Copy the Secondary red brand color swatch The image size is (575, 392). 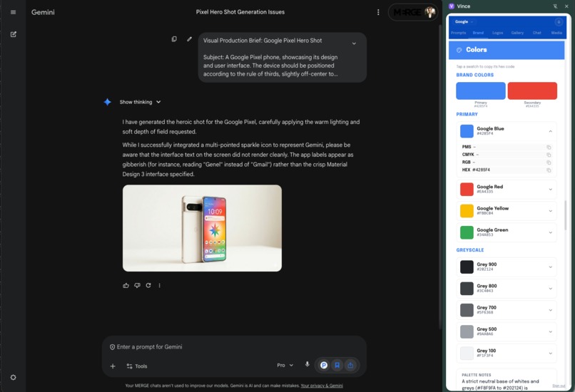(x=532, y=91)
